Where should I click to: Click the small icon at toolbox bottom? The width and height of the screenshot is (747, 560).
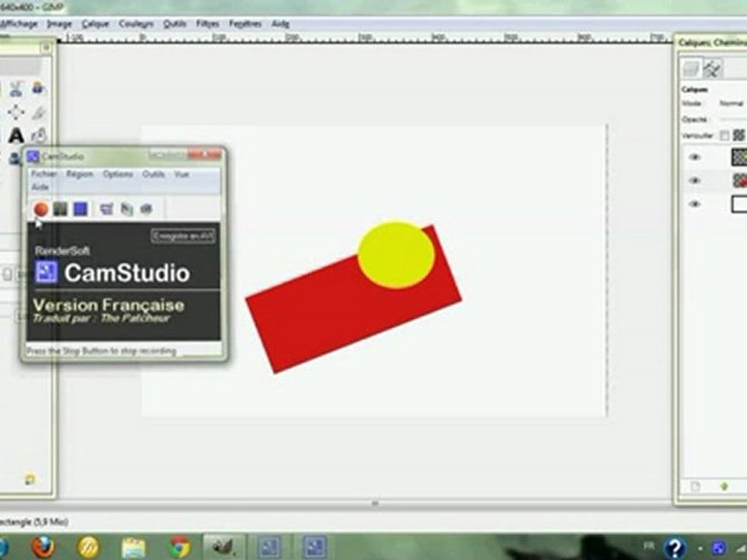tap(30, 479)
